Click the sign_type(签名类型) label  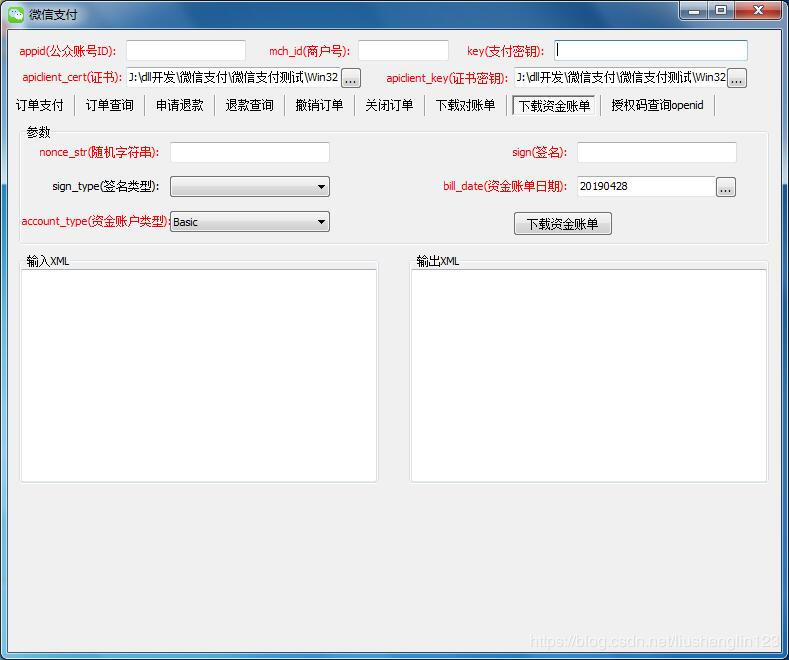point(106,187)
